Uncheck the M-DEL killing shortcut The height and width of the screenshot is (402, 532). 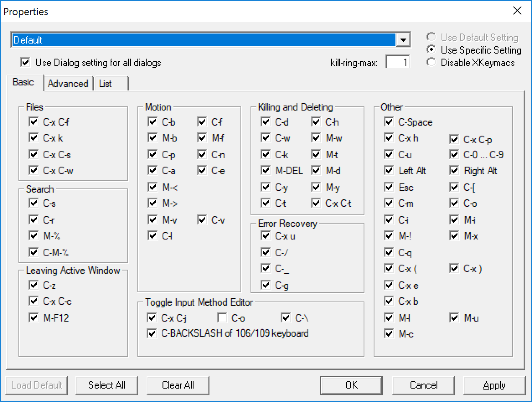coord(266,170)
